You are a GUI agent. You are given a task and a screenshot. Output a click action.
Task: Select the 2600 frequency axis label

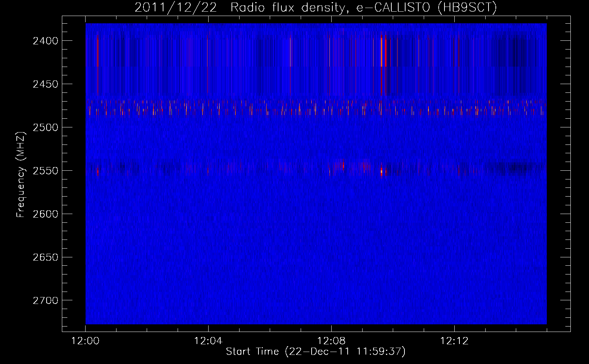point(46,214)
